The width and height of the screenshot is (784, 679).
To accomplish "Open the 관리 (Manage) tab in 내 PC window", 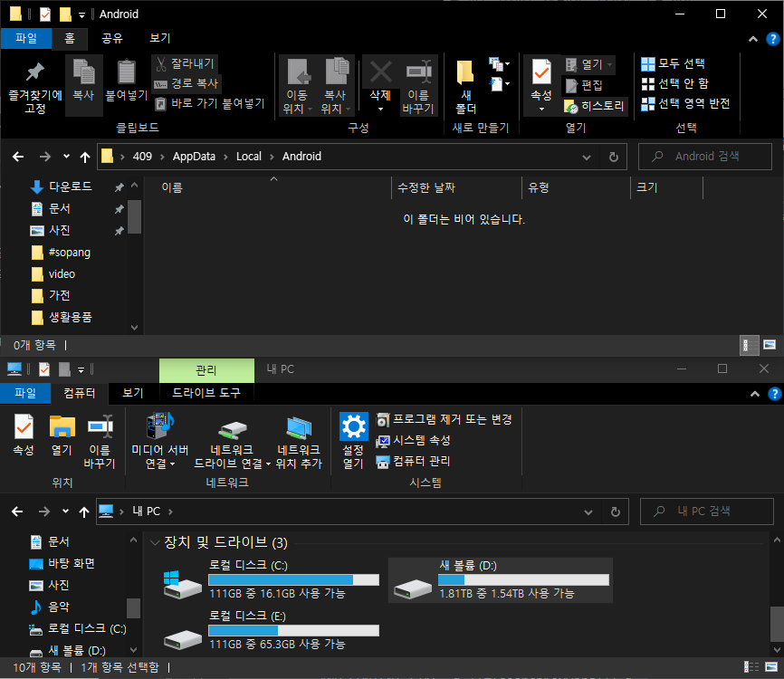I will [x=206, y=370].
